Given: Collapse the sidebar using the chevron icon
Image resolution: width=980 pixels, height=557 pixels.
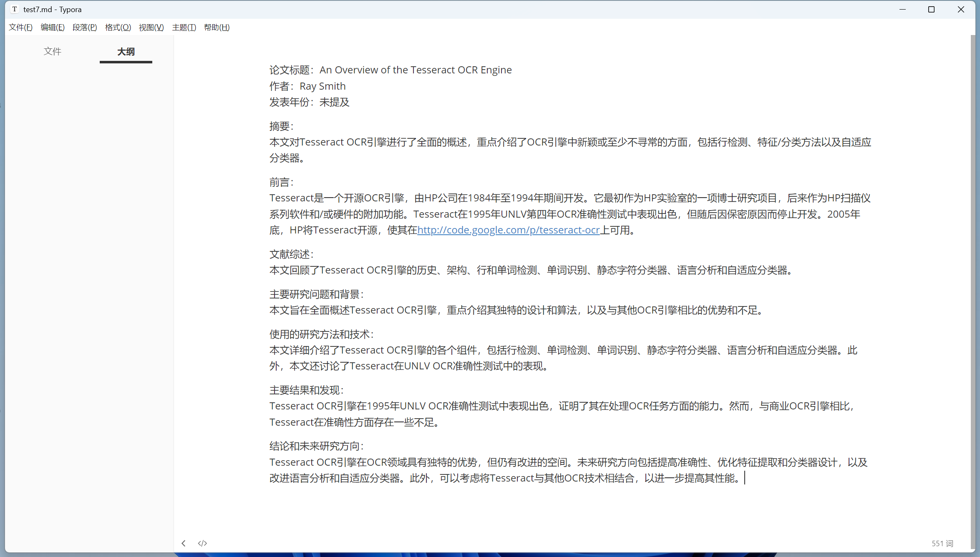Looking at the screenshot, I should 184,543.
